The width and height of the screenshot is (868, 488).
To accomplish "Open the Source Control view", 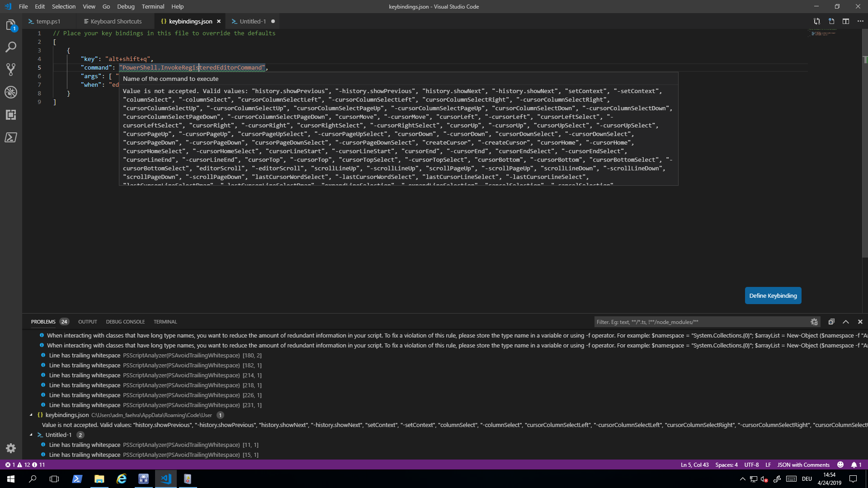I will pyautogui.click(x=11, y=69).
